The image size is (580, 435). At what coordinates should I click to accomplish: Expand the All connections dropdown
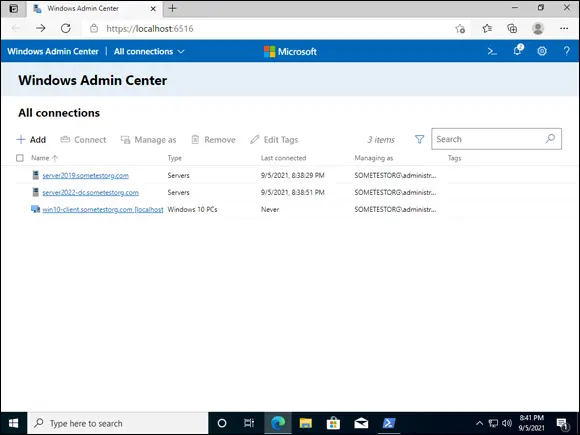(x=149, y=51)
